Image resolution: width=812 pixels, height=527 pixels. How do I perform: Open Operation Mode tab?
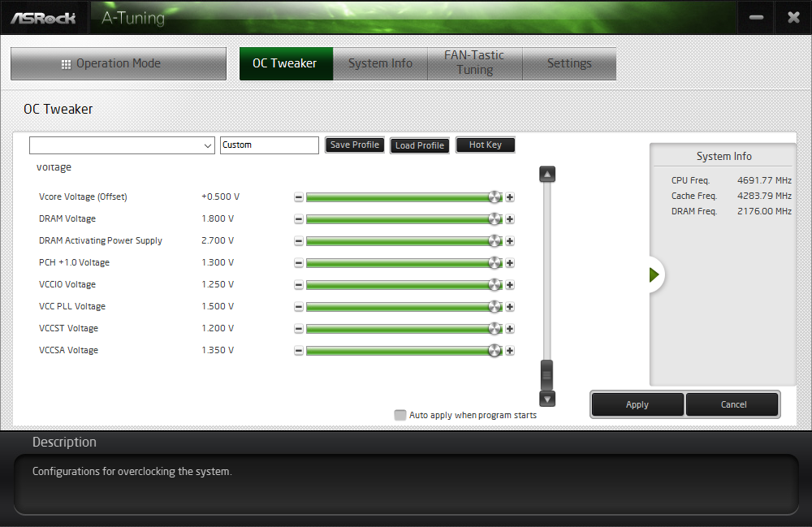[119, 63]
